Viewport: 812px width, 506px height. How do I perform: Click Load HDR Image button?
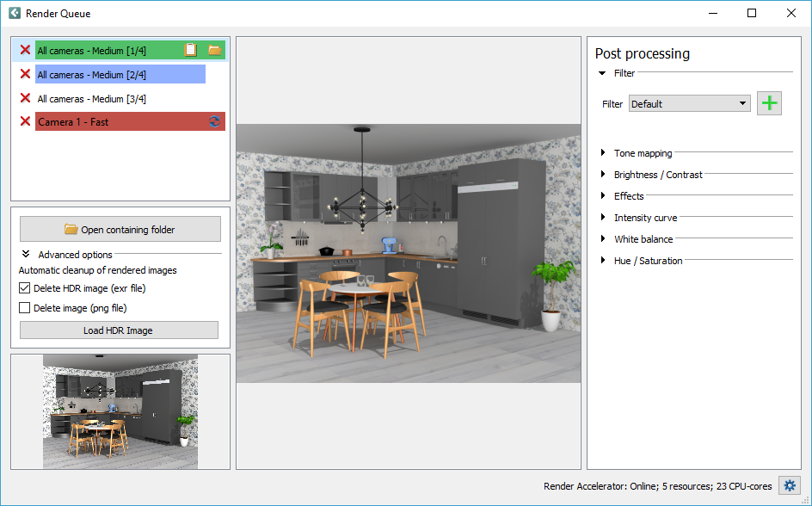pyautogui.click(x=119, y=330)
